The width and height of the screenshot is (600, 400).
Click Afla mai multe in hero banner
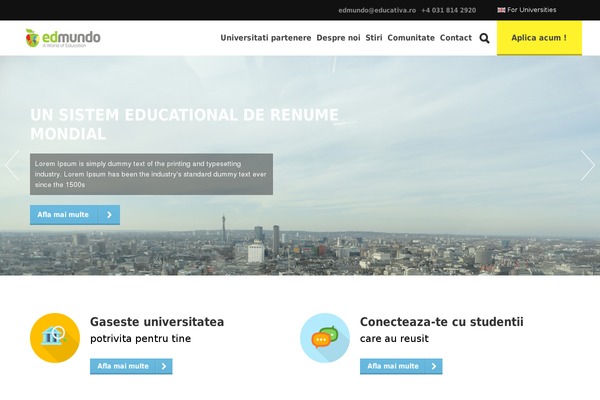pos(74,215)
